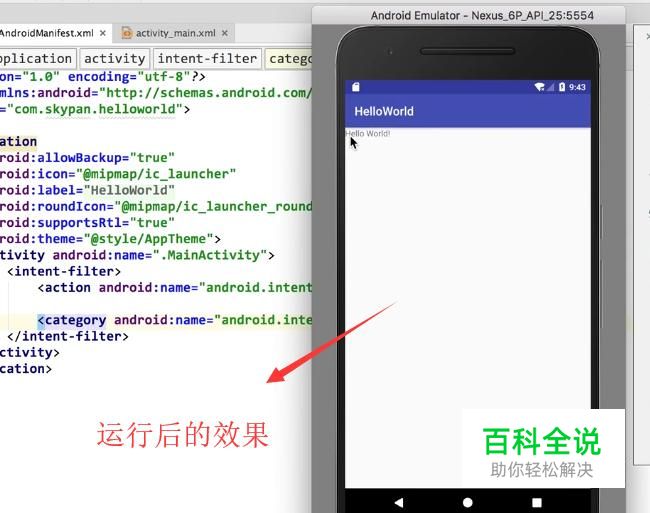Viewport: 650px width, 513px height.
Task: Click the cellular signal status icon
Action: (550, 87)
